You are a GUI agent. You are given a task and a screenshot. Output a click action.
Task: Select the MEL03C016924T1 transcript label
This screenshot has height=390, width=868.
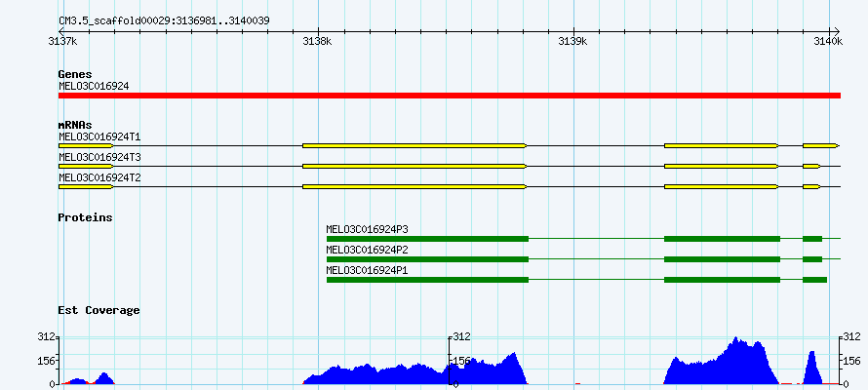(x=99, y=136)
